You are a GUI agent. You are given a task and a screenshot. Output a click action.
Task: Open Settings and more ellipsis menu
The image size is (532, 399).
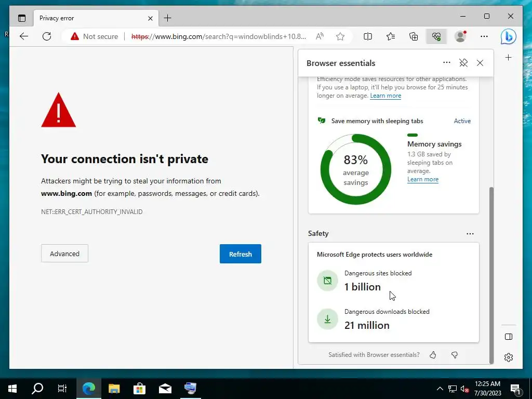click(484, 36)
